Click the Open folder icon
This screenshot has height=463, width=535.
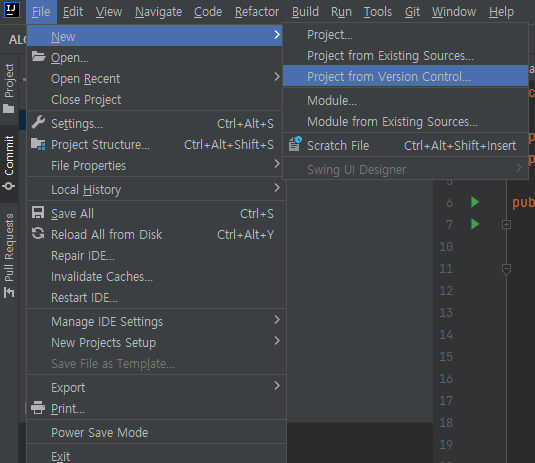point(38,56)
